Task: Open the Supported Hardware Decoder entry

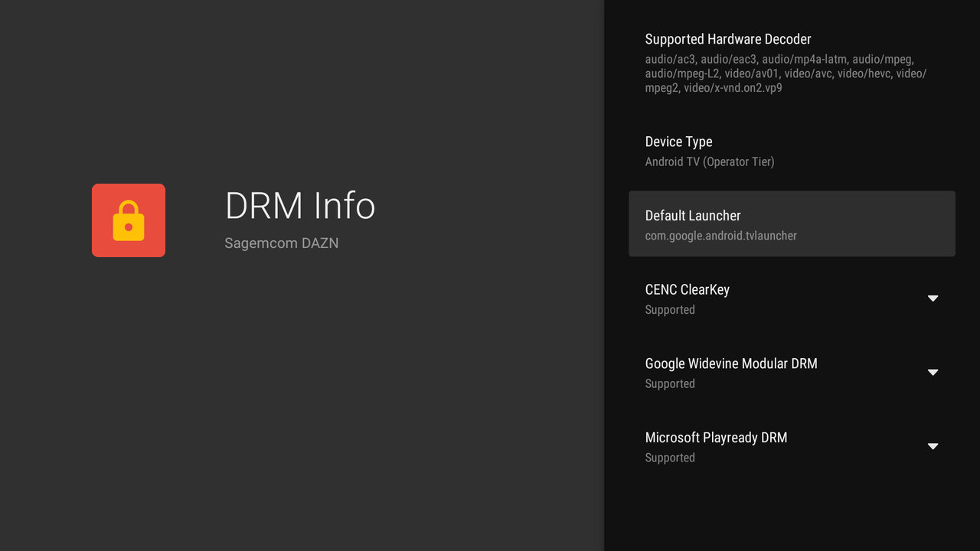Action: pos(792,63)
